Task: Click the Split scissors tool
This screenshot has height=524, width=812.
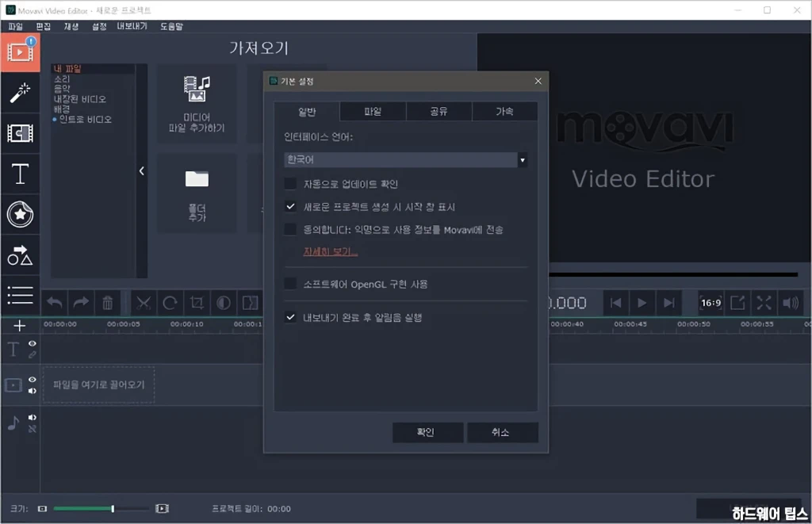Action: (144, 303)
